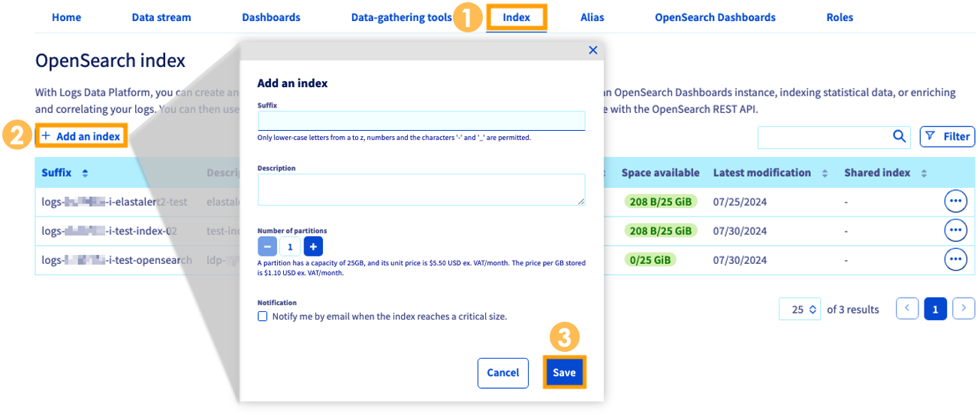Go to previous results page
The width and height of the screenshot is (980, 415).
point(908,308)
